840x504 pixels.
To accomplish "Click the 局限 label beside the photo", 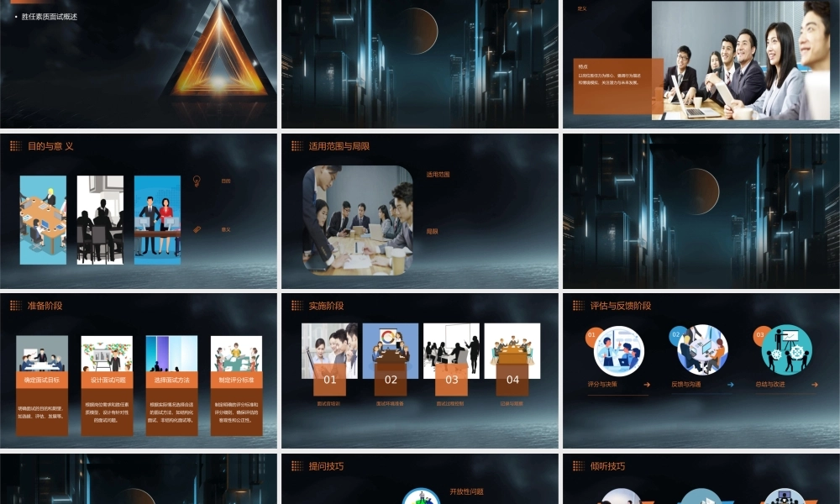I will click(433, 231).
